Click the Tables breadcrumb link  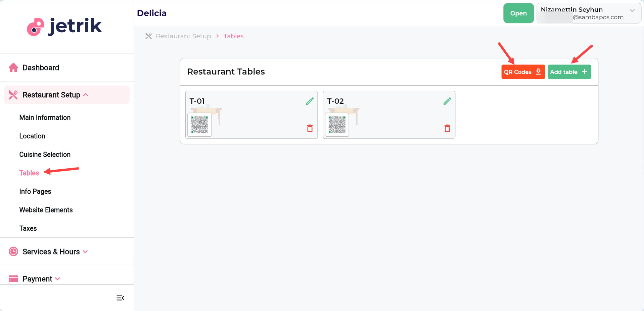(233, 36)
